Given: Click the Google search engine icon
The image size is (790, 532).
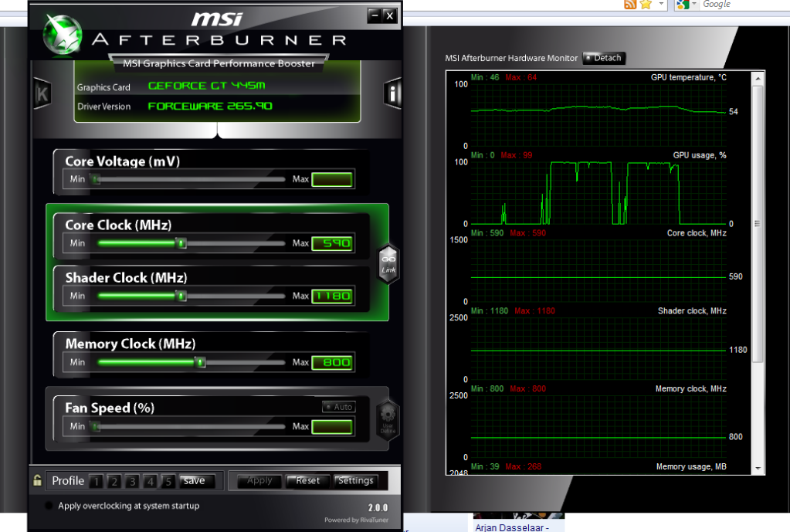Looking at the screenshot, I should [x=683, y=5].
